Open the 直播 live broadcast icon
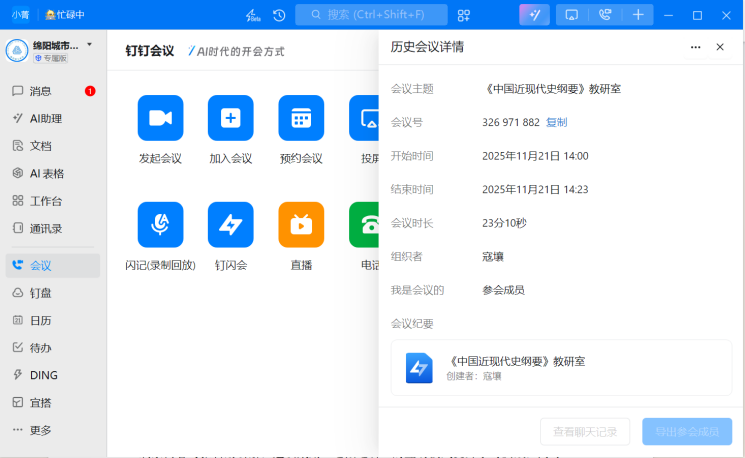The image size is (745, 458). [x=301, y=225]
